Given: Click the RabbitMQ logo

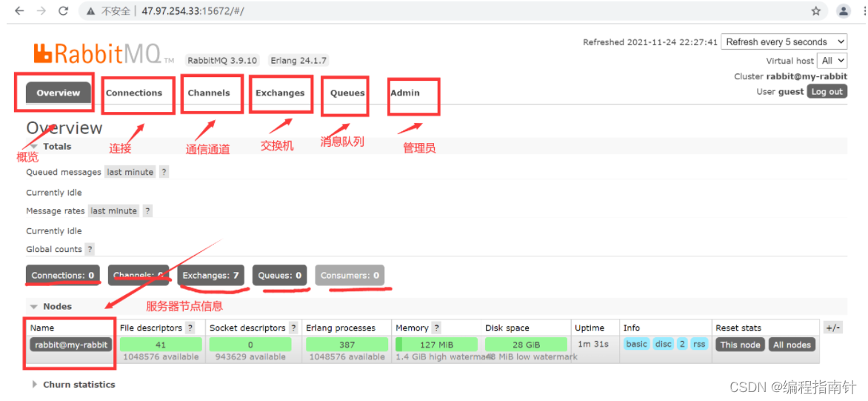Looking at the screenshot, I should pyautogui.click(x=104, y=53).
